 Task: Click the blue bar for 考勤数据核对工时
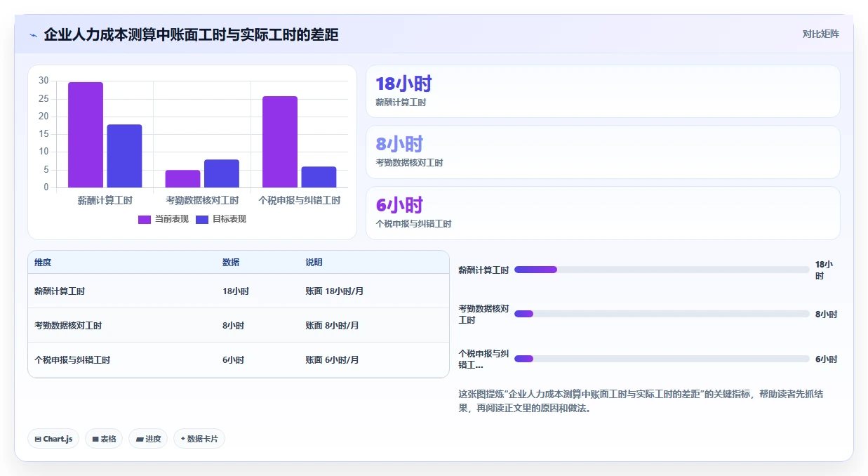pos(222,173)
